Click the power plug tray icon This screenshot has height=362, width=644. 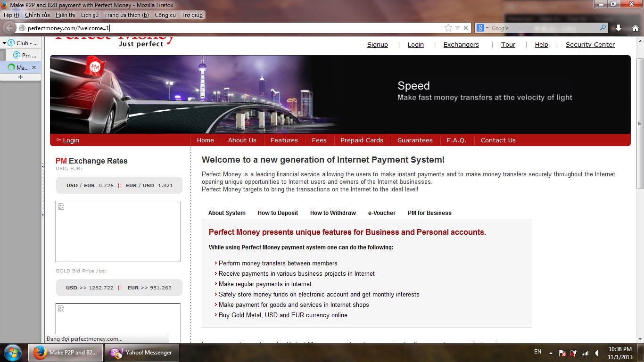click(x=573, y=353)
